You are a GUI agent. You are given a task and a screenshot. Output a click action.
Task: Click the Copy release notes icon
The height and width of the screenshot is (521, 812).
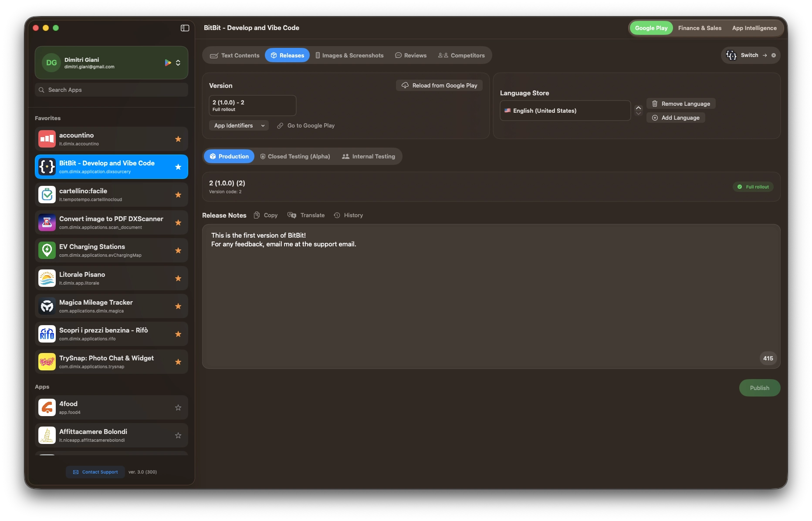(x=257, y=215)
